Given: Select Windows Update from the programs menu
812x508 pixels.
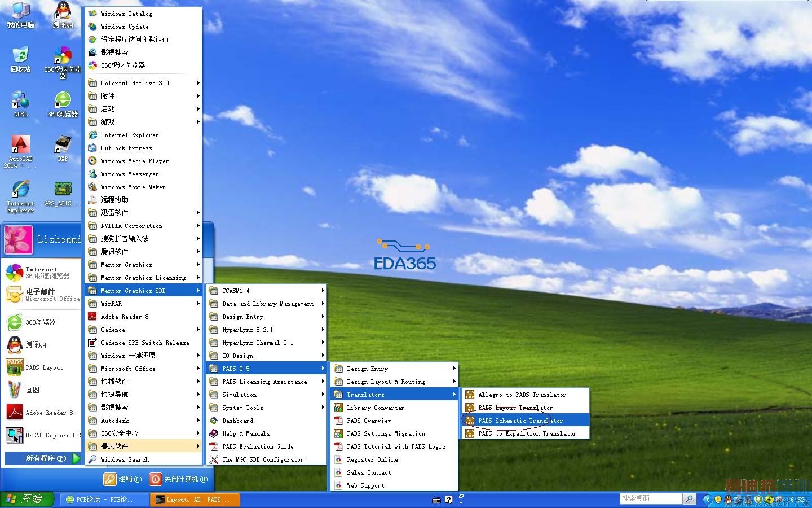Looking at the screenshot, I should click(143, 27).
